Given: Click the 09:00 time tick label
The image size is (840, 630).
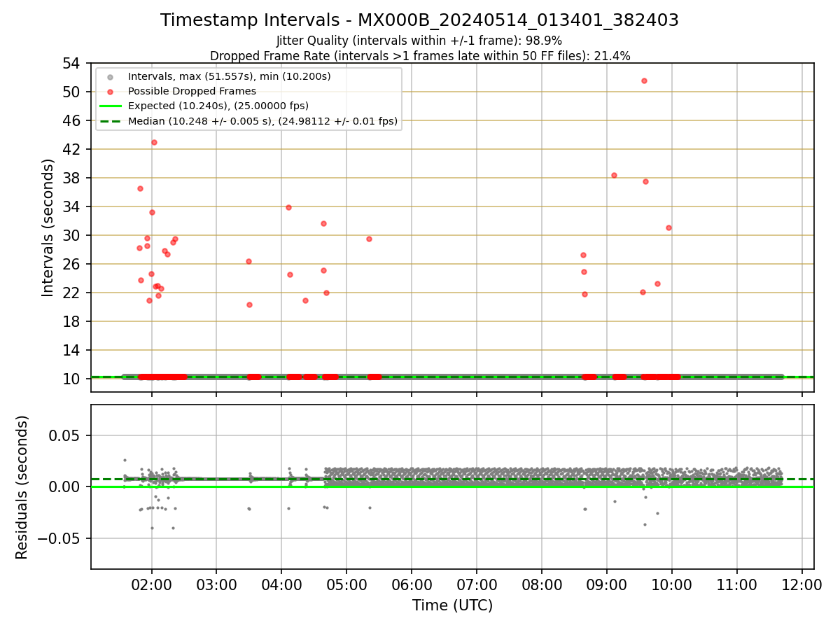Looking at the screenshot, I should [607, 584].
